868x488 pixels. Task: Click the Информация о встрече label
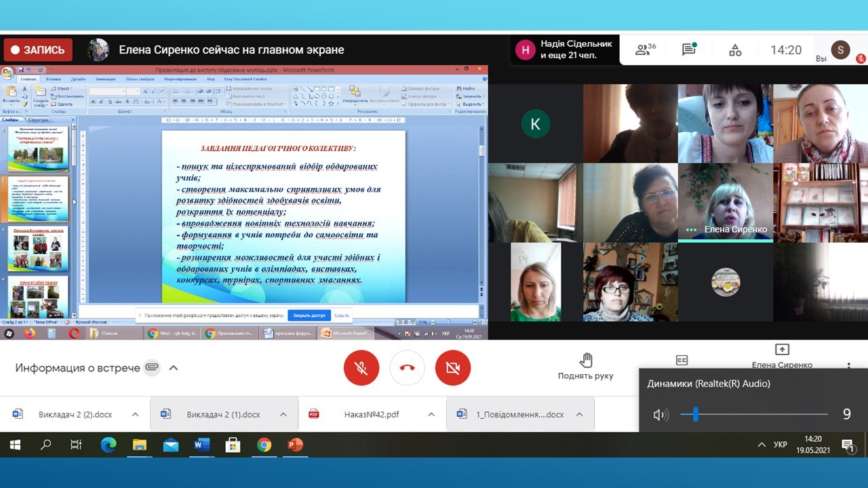point(78,368)
